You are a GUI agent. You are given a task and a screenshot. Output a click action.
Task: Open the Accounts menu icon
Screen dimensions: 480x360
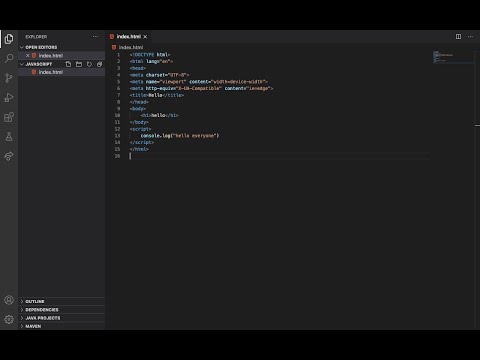[x=9, y=300]
